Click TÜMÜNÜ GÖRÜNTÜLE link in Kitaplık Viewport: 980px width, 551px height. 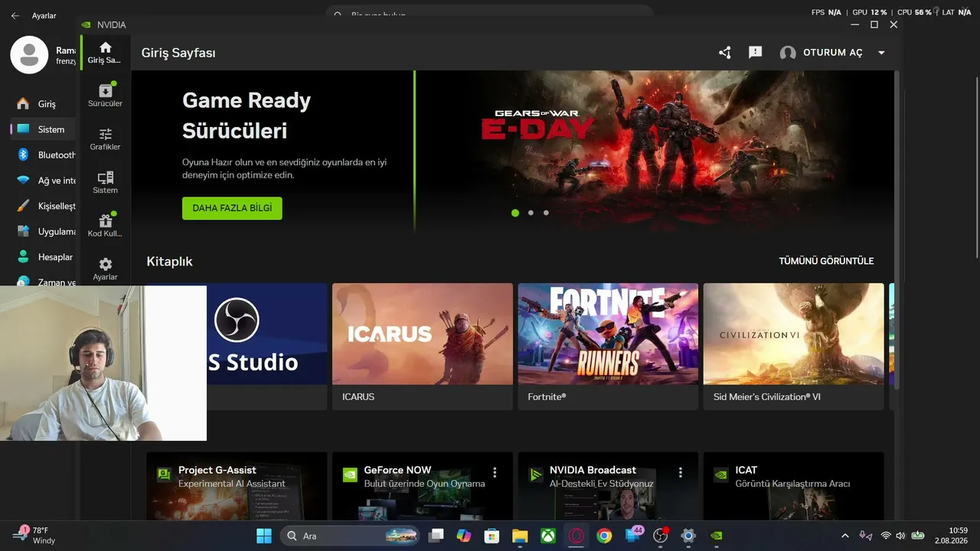pyautogui.click(x=826, y=261)
